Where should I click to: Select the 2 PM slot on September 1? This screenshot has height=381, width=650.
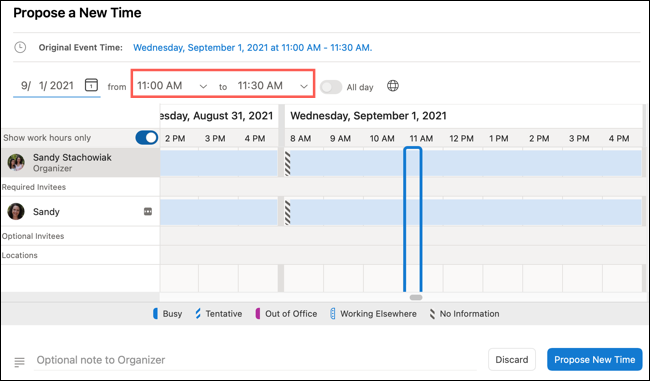tap(543, 278)
